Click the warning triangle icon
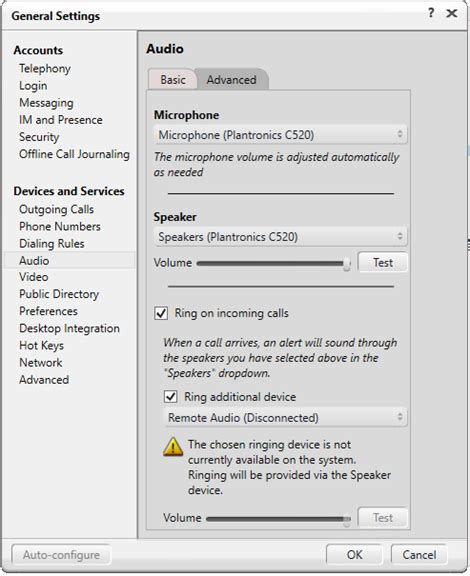Image resolution: width=470 pixels, height=576 pixels. (173, 446)
